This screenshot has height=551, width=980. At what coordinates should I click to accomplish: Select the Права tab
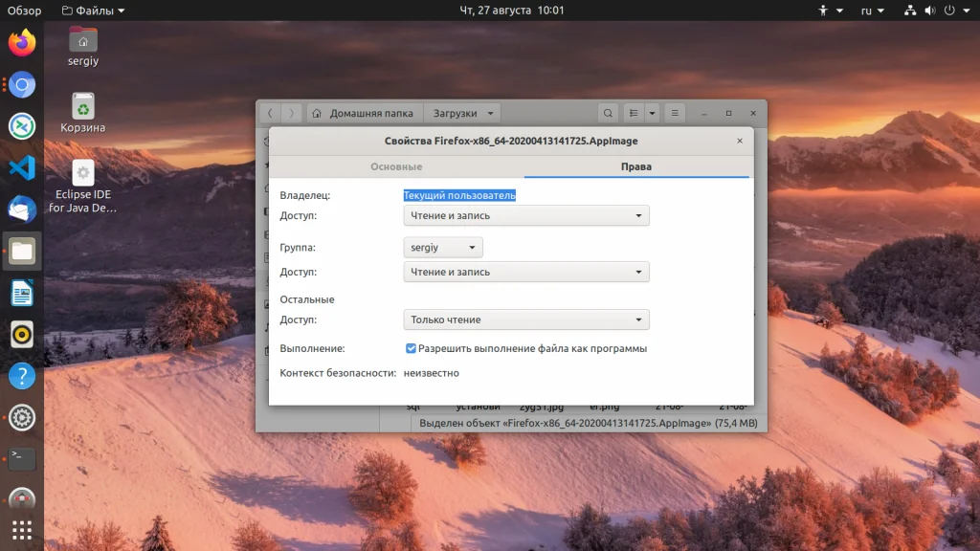(636, 166)
